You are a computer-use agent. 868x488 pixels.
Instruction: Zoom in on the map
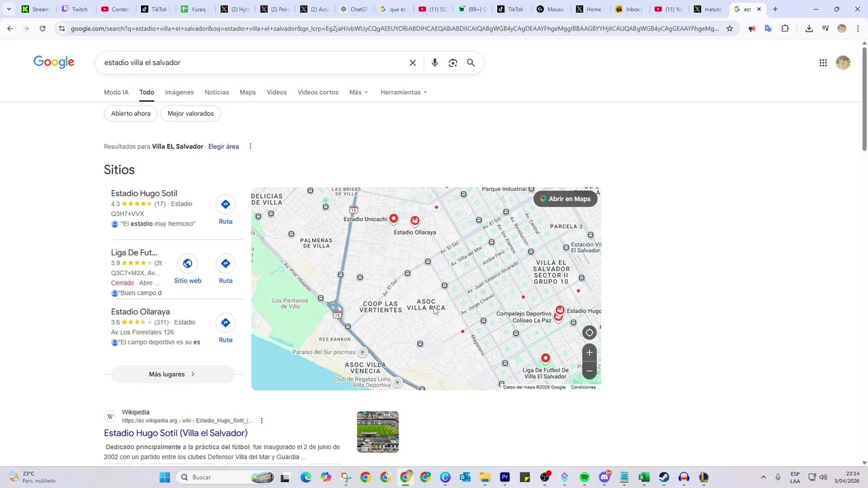[x=589, y=352]
